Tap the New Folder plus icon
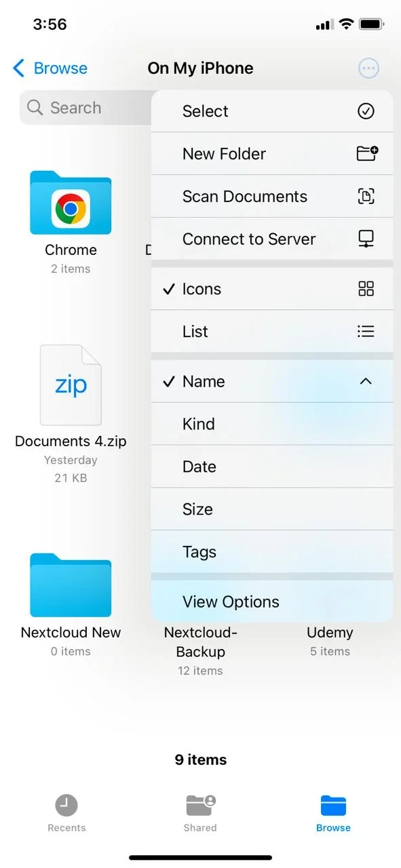 (367, 154)
